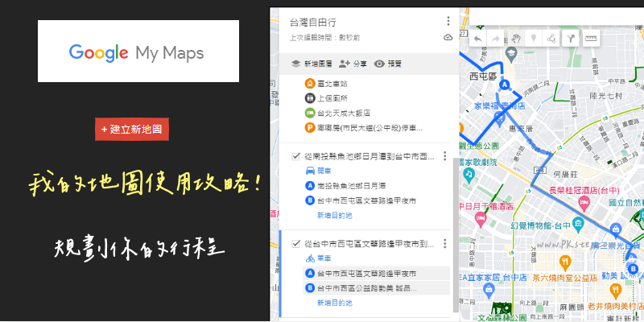Click 分享 to share the map
This screenshot has height=322, width=644.
point(353,64)
